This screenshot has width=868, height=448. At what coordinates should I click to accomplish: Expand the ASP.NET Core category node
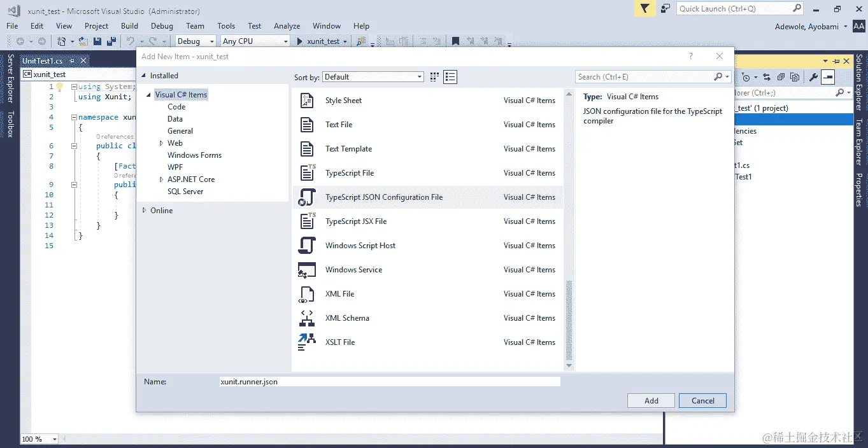161,179
